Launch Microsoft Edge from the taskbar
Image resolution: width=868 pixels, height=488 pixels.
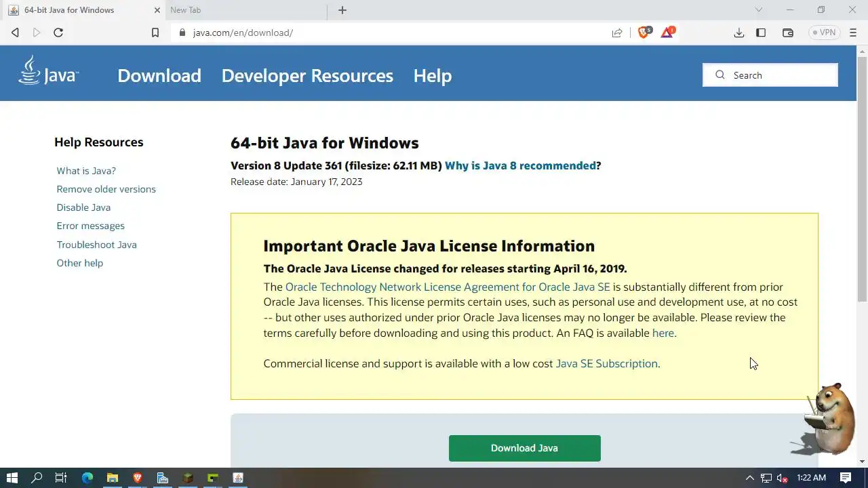click(87, 478)
